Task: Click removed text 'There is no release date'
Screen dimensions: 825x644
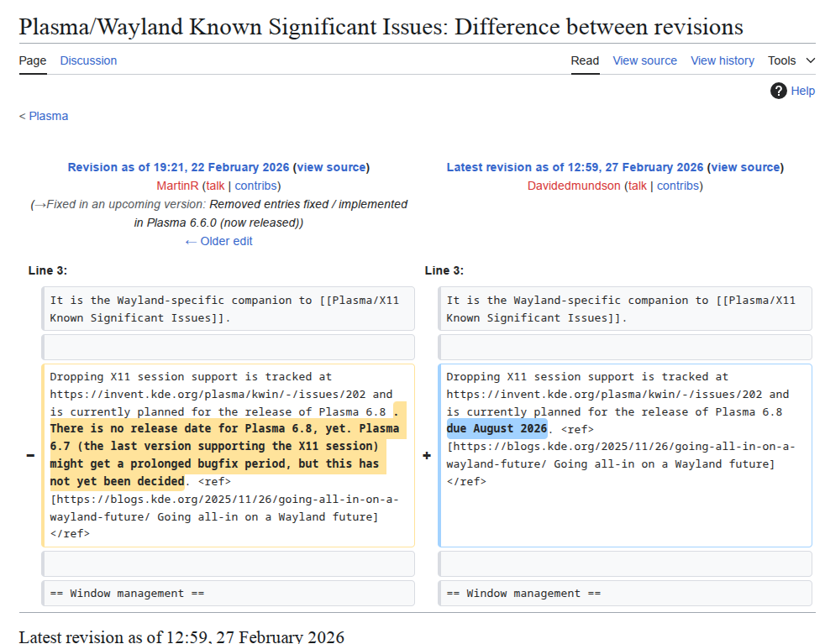Action: pyautogui.click(x=129, y=428)
